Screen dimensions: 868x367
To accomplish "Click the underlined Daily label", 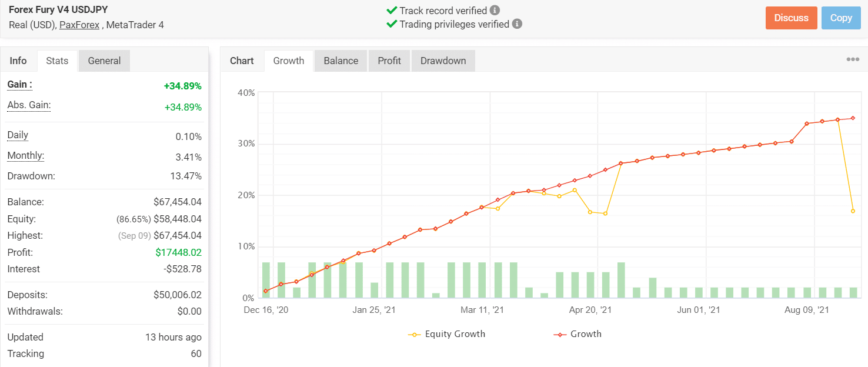I will 17,135.
